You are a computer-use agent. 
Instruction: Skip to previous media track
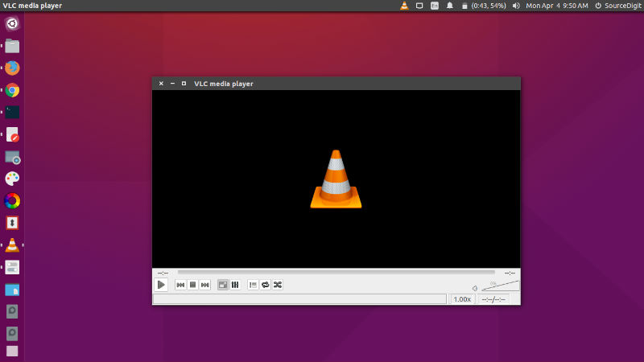pyautogui.click(x=180, y=285)
